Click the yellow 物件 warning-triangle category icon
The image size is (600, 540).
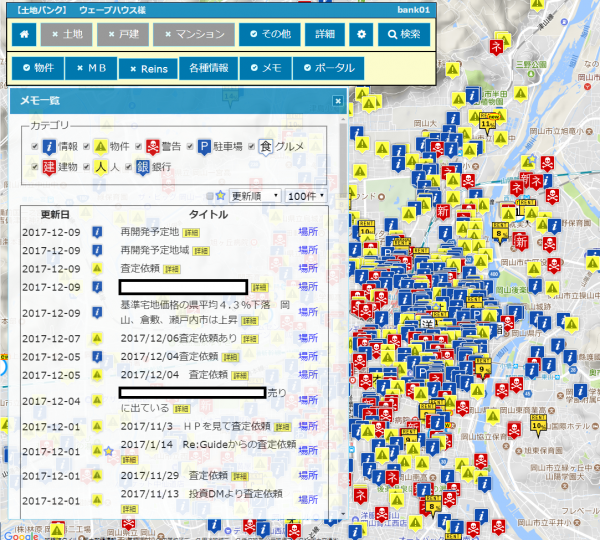tap(100, 147)
